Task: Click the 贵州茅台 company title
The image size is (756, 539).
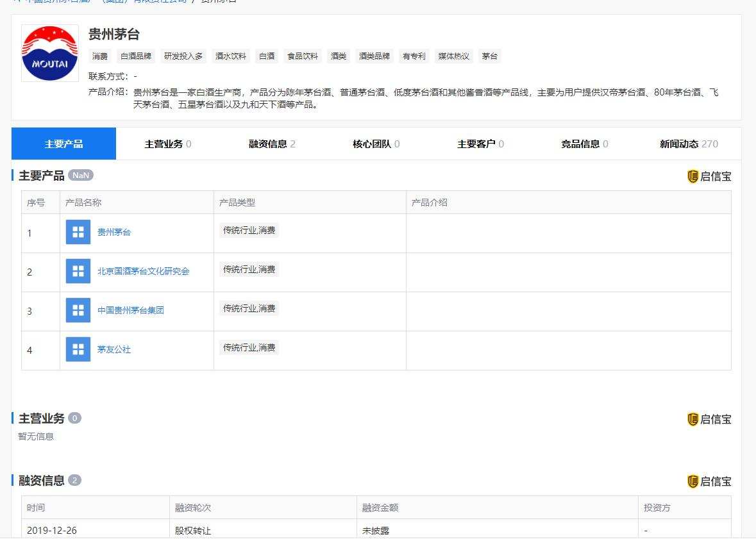Action: (113, 34)
